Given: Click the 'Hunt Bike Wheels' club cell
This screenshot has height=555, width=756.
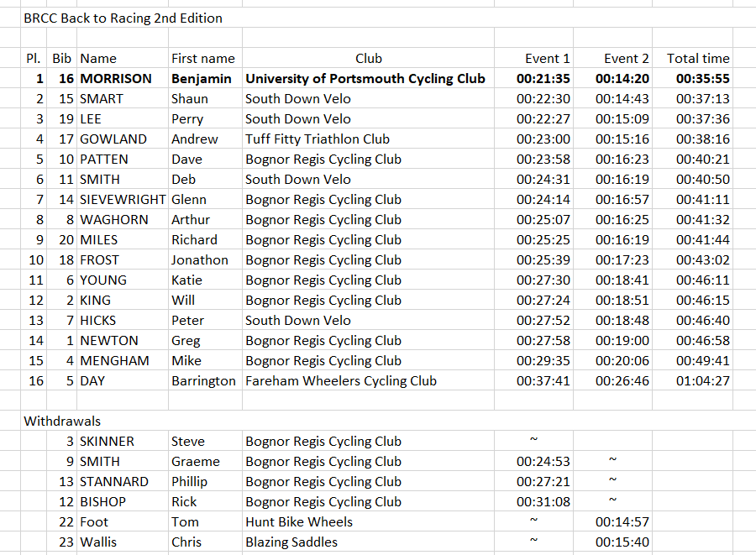Looking at the screenshot, I should (x=299, y=521).
